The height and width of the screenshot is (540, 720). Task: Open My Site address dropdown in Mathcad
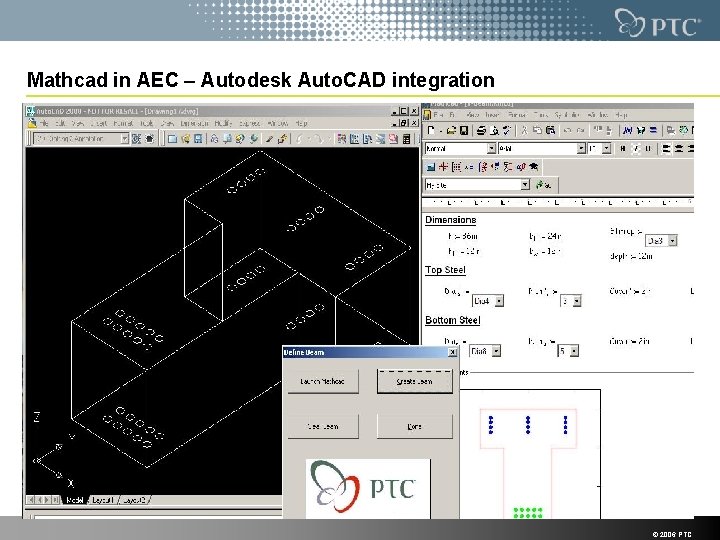point(525,185)
